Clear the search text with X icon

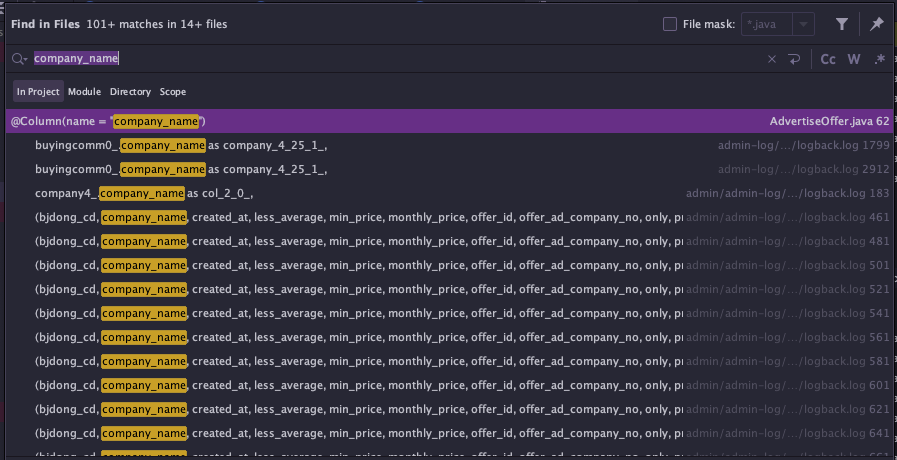click(772, 59)
